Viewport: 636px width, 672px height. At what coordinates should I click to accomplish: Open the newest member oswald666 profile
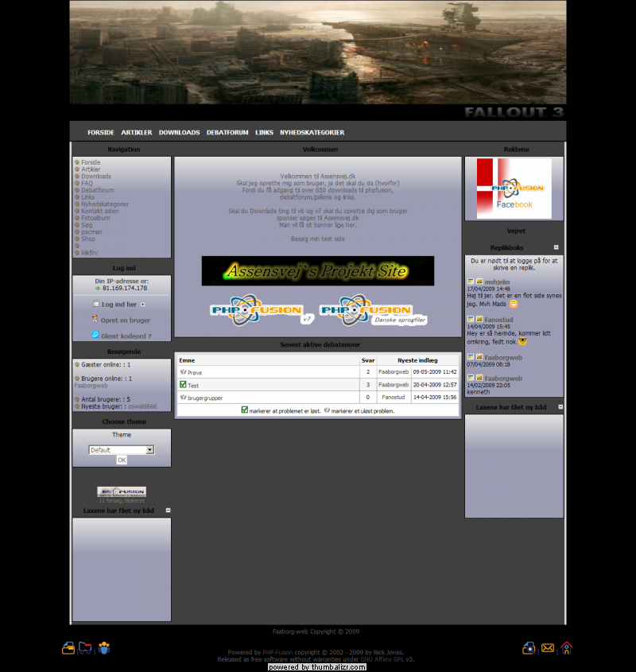click(142, 406)
